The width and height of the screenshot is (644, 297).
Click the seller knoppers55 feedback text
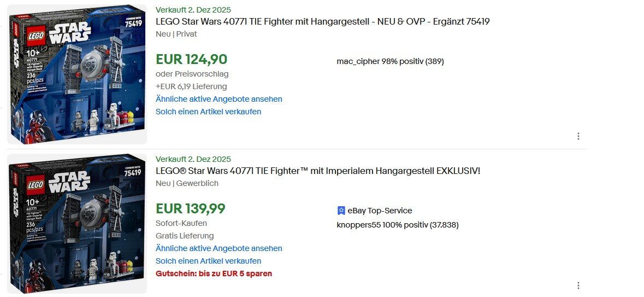click(397, 225)
